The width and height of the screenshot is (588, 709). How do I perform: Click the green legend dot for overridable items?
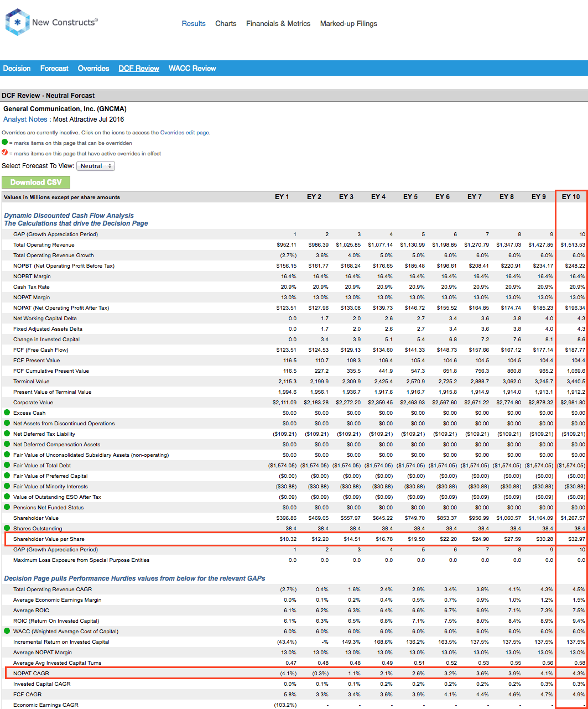[4, 143]
